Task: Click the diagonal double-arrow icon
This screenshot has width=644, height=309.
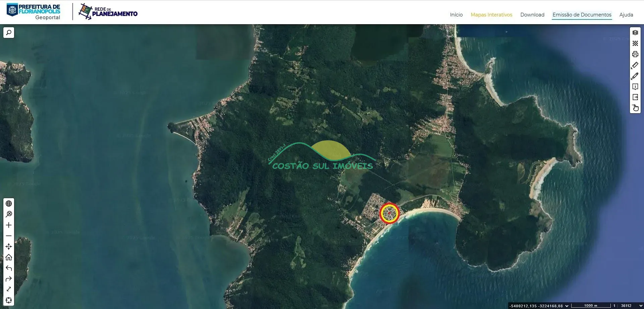Action: [9, 289]
